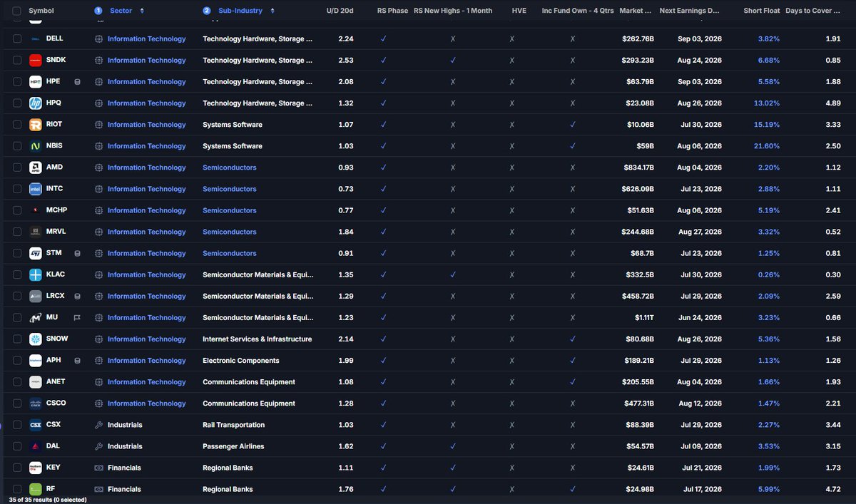Screen dimensions: 856x504
Task: Click the money sector icon in KEY row
Action: [98, 468]
